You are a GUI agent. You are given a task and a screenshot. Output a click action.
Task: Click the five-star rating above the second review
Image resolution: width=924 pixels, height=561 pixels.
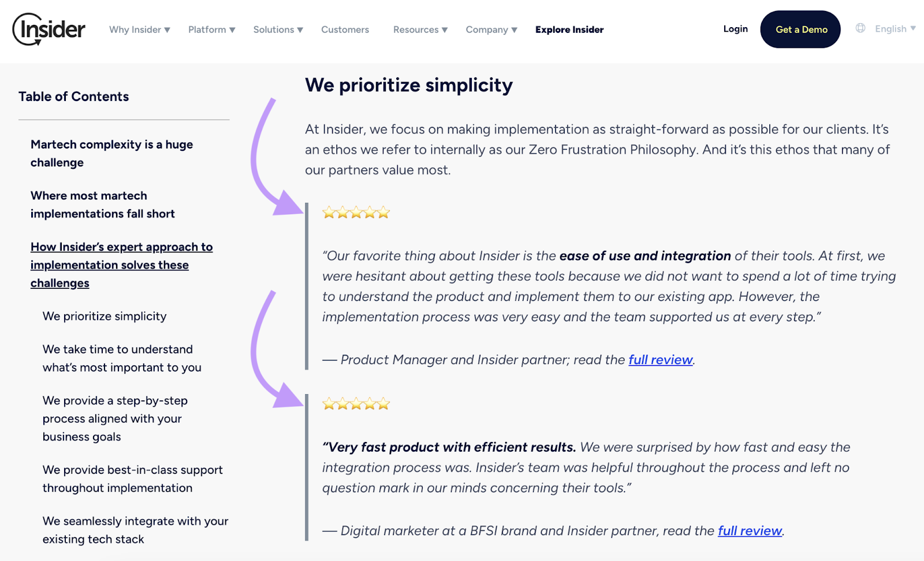[x=356, y=403]
